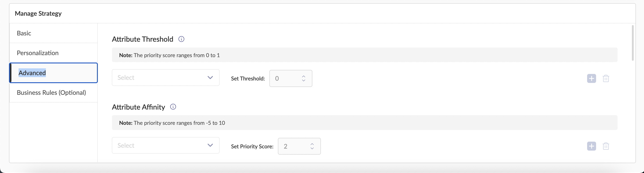Screen dimensions: 644x173
Task: Click the Attribute Threshold dropdown chevron arrow
Action: [x=210, y=78]
